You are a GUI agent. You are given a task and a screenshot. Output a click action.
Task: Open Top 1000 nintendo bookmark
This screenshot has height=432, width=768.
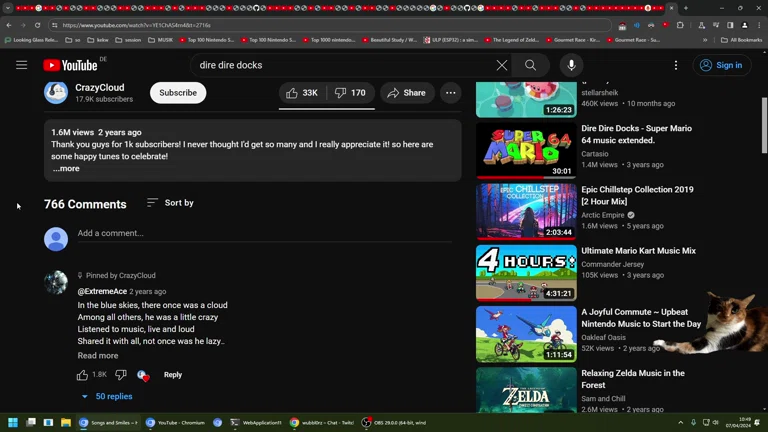click(328, 40)
